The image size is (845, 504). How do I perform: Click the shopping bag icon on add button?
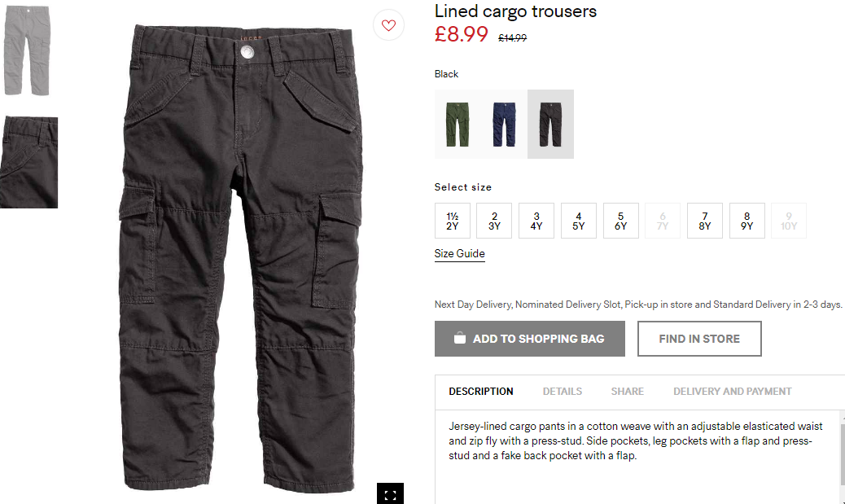pos(459,338)
